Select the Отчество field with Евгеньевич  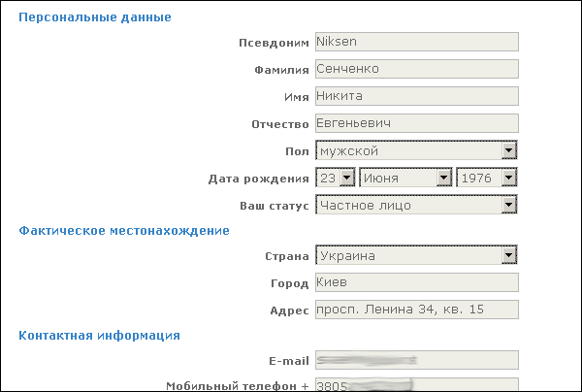pos(417,123)
